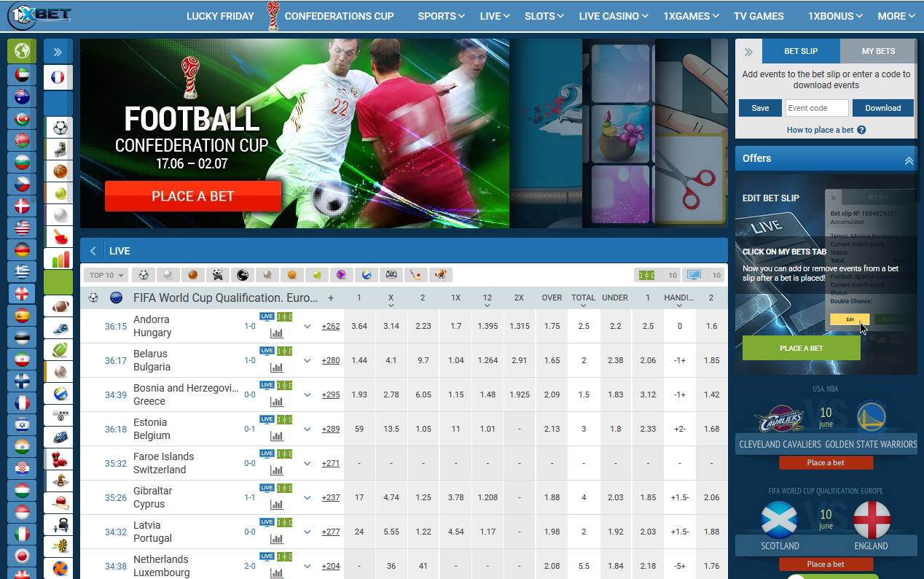Toggle the pitch view counter button
This screenshot has height=579, width=924.
pos(658,275)
